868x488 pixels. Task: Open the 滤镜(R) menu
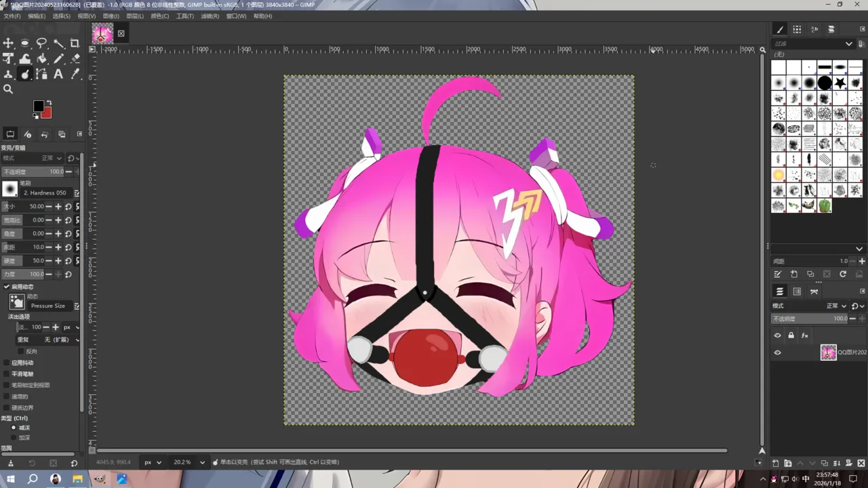[x=210, y=16]
